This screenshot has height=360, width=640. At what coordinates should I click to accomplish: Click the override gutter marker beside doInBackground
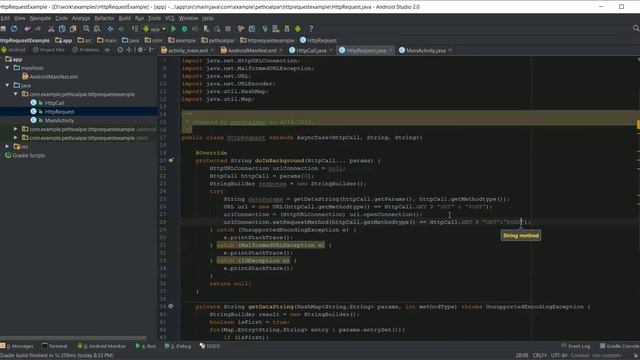pyautogui.click(x=171, y=160)
